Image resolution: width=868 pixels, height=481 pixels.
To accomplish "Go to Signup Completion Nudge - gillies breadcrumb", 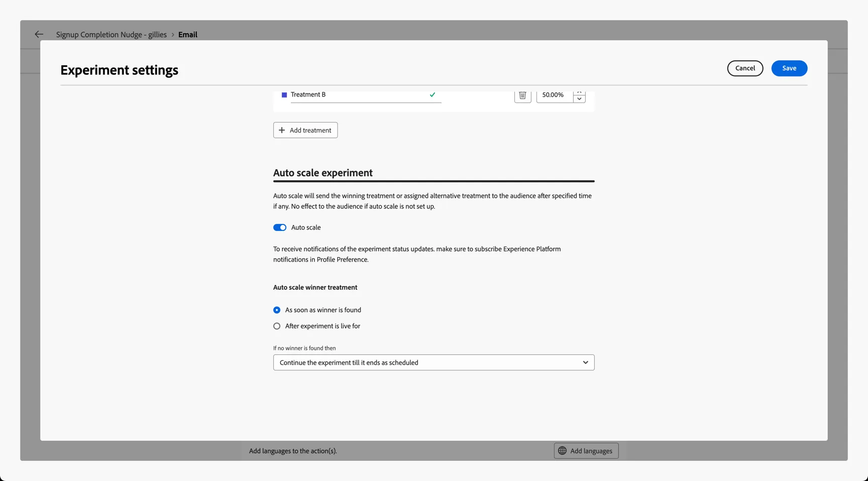I will (112, 35).
